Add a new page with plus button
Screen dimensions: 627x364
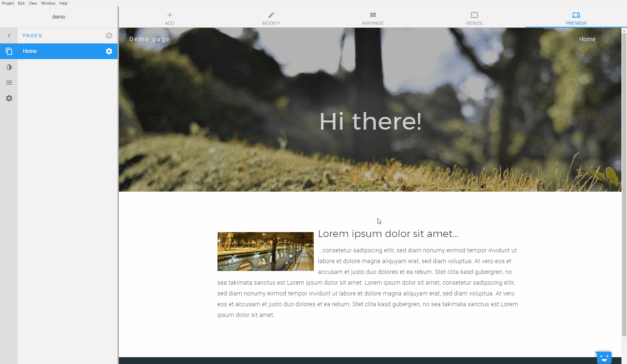[x=109, y=36]
